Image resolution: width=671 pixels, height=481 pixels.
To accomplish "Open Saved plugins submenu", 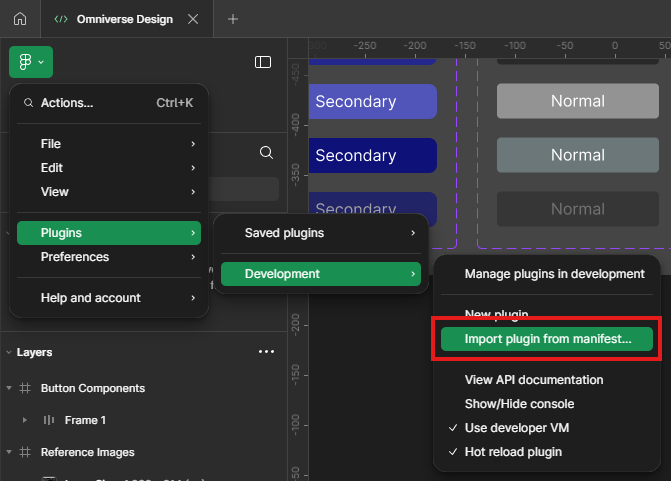I will (321, 233).
